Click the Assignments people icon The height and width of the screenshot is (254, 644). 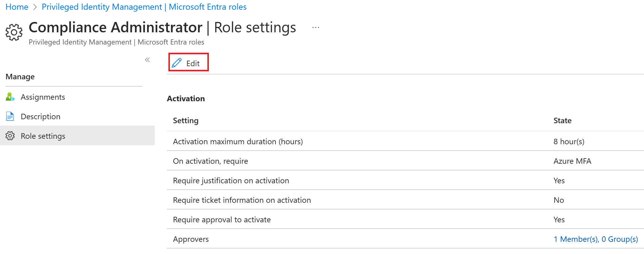click(x=10, y=97)
